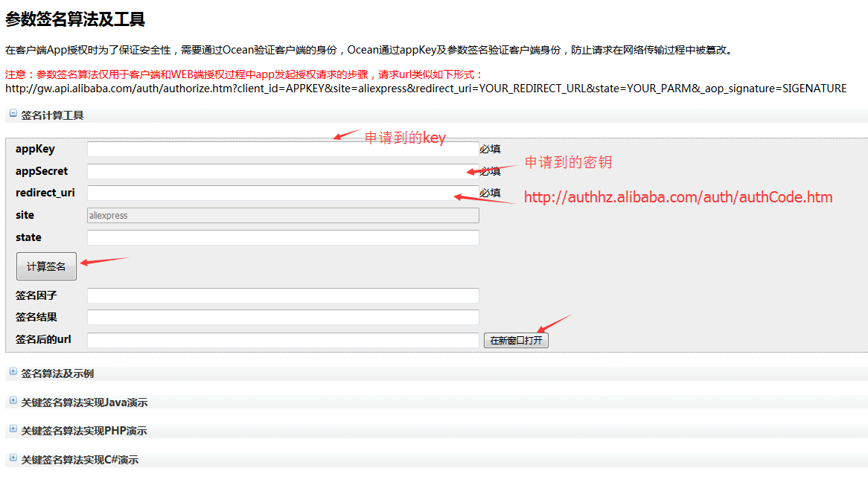Click the 签名后的url label
The image size is (868, 494).
point(43,340)
